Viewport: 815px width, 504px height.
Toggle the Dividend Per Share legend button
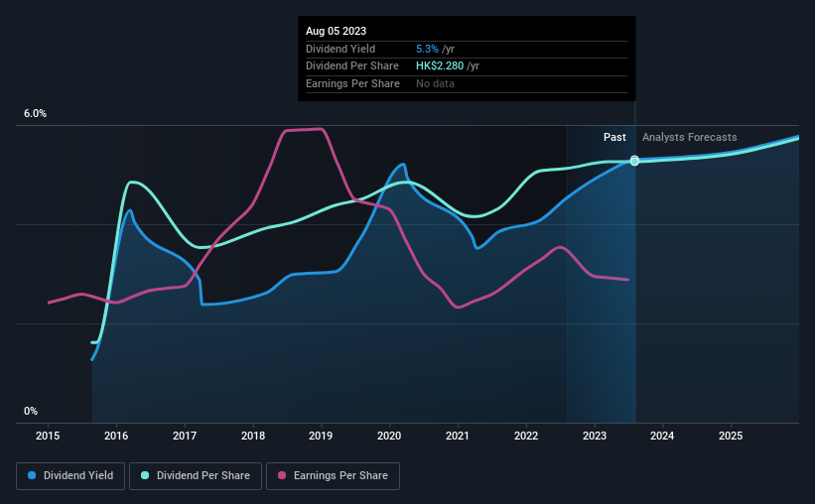196,476
